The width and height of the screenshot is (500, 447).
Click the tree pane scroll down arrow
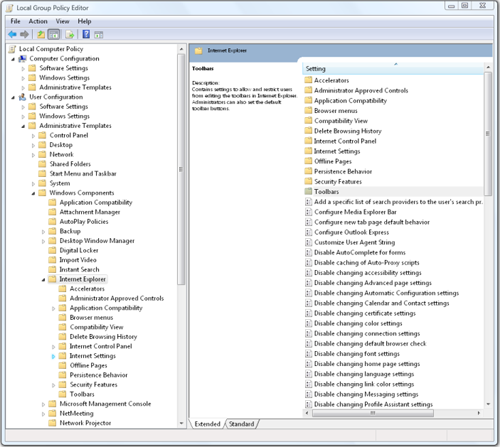coord(181,423)
